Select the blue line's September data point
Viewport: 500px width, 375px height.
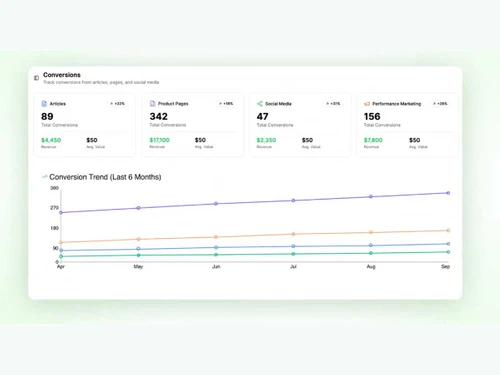[448, 244]
